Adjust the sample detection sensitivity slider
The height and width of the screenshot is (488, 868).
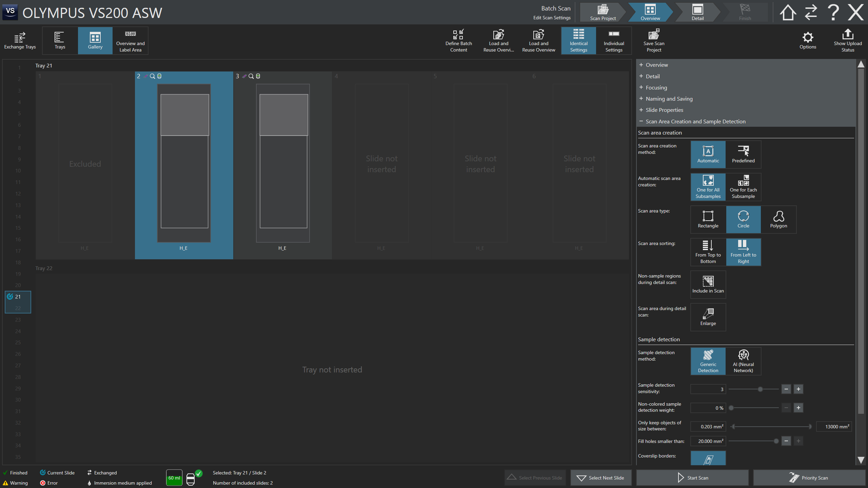tap(760, 389)
